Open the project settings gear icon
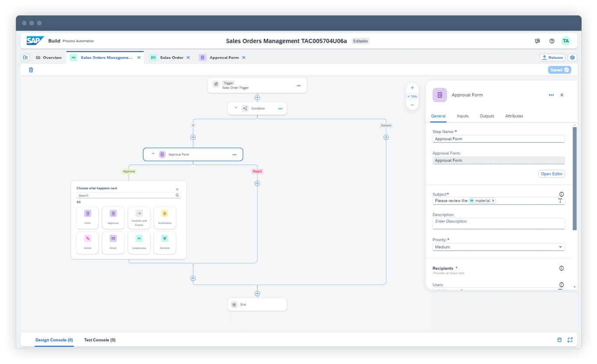Screen dimensions: 597x364 pos(572,57)
